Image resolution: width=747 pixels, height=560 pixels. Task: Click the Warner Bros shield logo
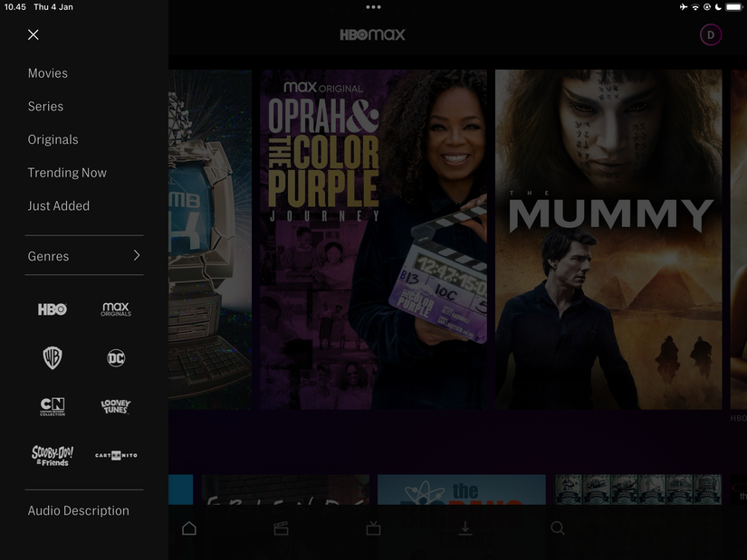coord(53,357)
